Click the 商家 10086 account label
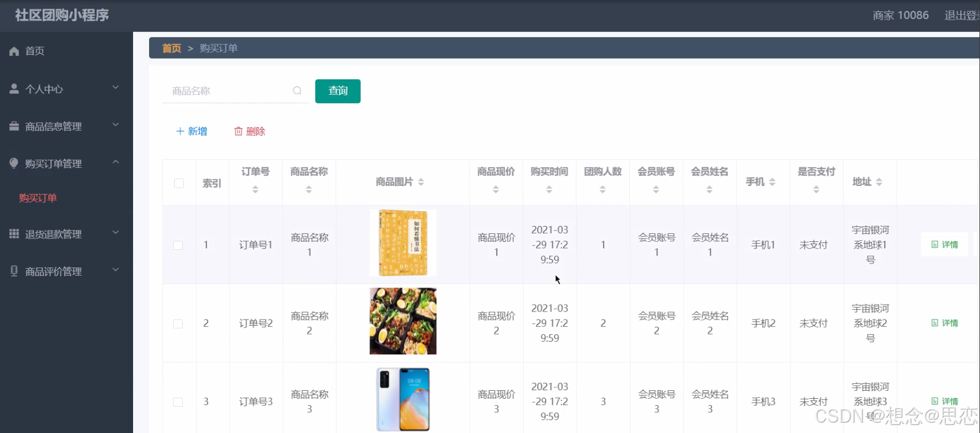 coord(901,15)
